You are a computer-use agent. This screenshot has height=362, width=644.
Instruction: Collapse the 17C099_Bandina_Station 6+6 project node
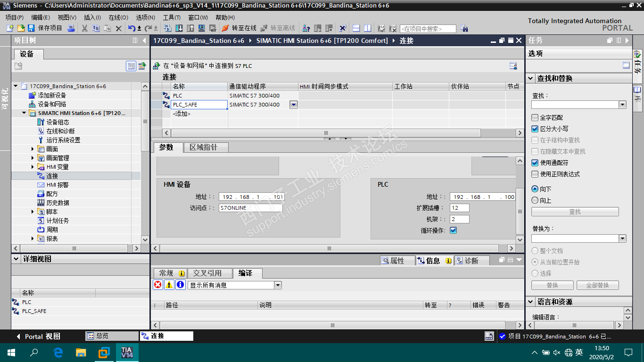16,86
